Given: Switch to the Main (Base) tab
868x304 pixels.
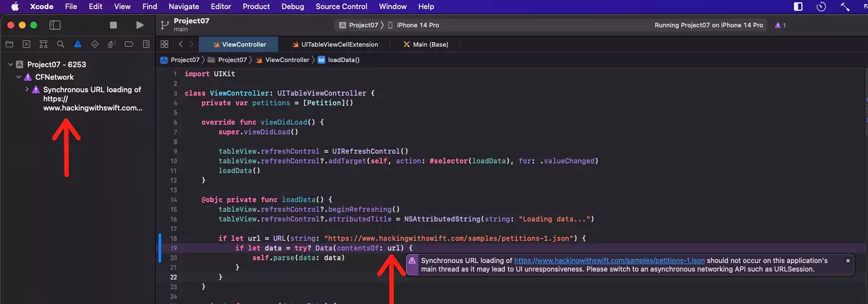Looking at the screenshot, I should (425, 44).
